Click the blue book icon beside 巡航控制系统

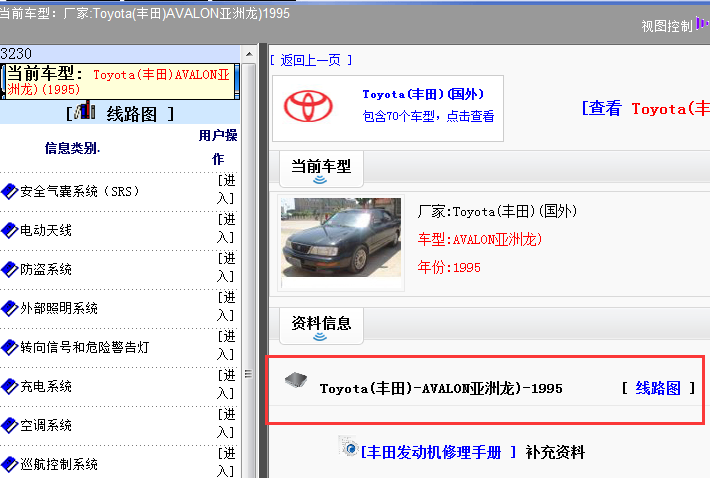[x=9, y=464]
